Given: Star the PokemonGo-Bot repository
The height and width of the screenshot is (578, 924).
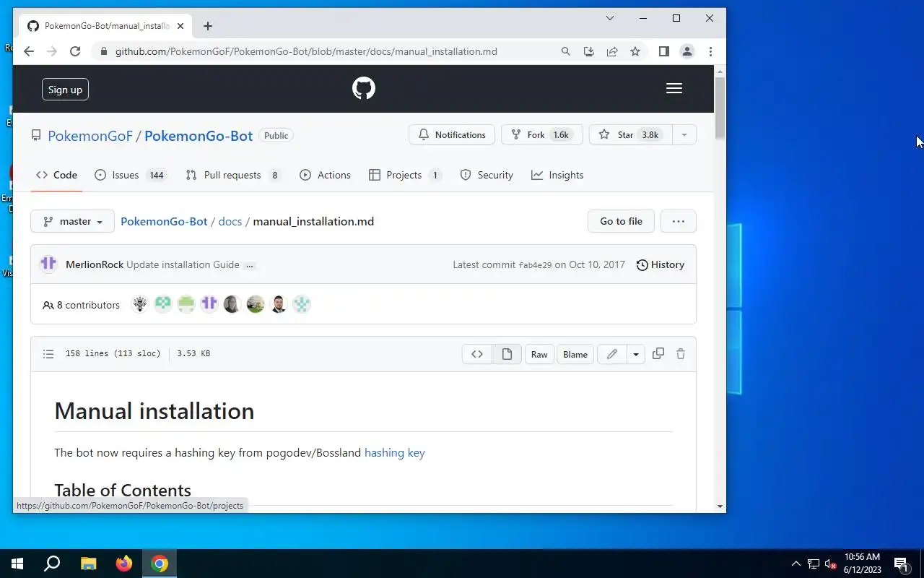Looking at the screenshot, I should tap(630, 134).
